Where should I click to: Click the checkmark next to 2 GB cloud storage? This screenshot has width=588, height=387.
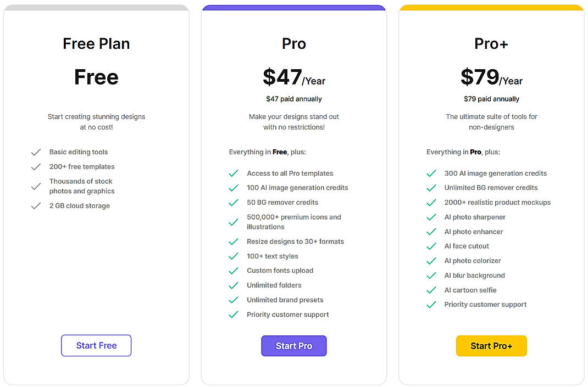(36, 205)
